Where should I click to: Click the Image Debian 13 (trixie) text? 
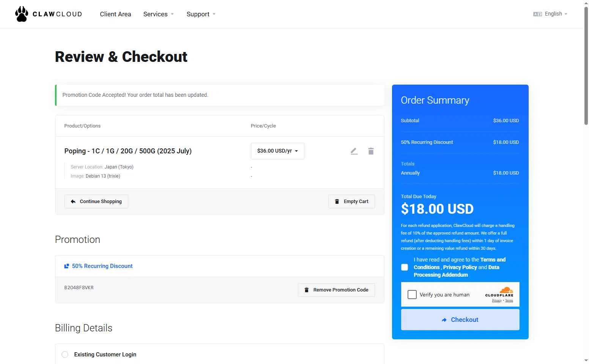point(95,176)
